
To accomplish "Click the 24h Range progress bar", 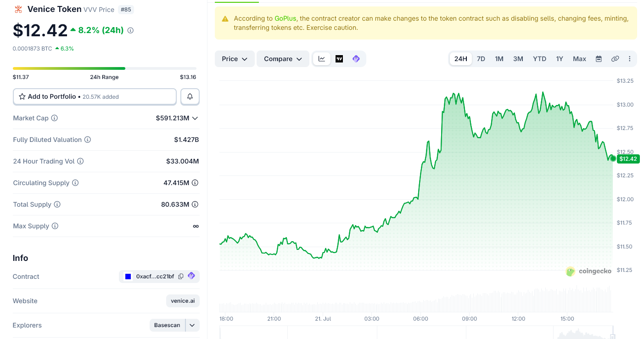I will point(105,68).
